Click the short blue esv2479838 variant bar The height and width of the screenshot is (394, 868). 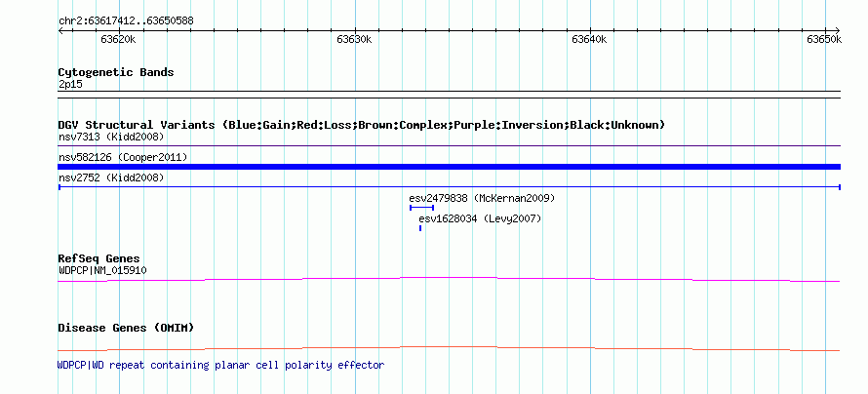(422, 208)
